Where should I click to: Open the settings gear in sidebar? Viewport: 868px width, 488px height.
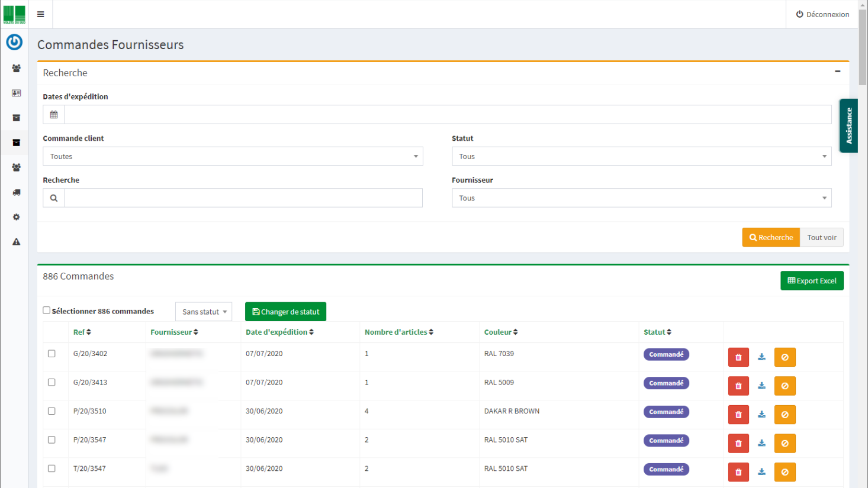16,217
